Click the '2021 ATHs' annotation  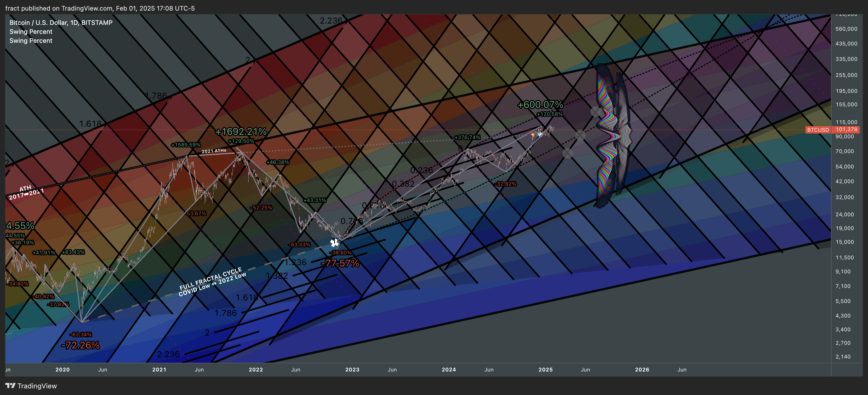(x=214, y=151)
